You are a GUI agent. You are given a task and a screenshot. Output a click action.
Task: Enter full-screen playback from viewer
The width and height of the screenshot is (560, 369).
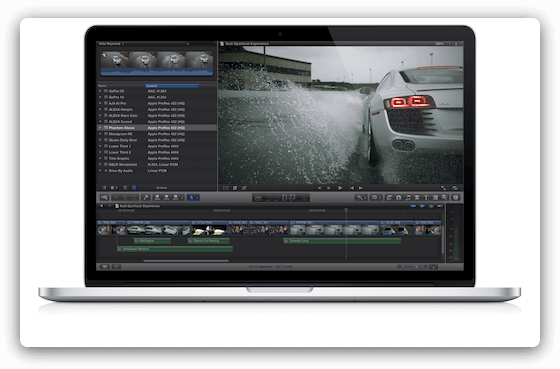[443, 188]
